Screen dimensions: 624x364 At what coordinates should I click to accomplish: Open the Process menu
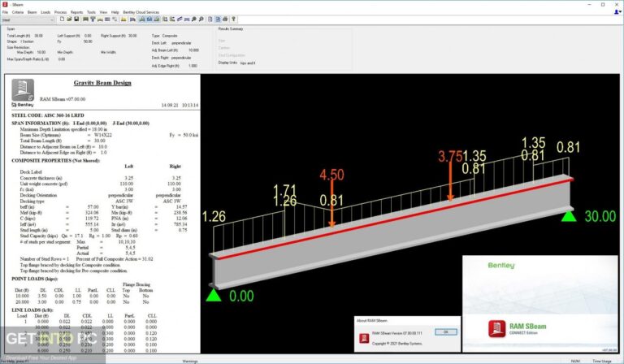point(60,12)
